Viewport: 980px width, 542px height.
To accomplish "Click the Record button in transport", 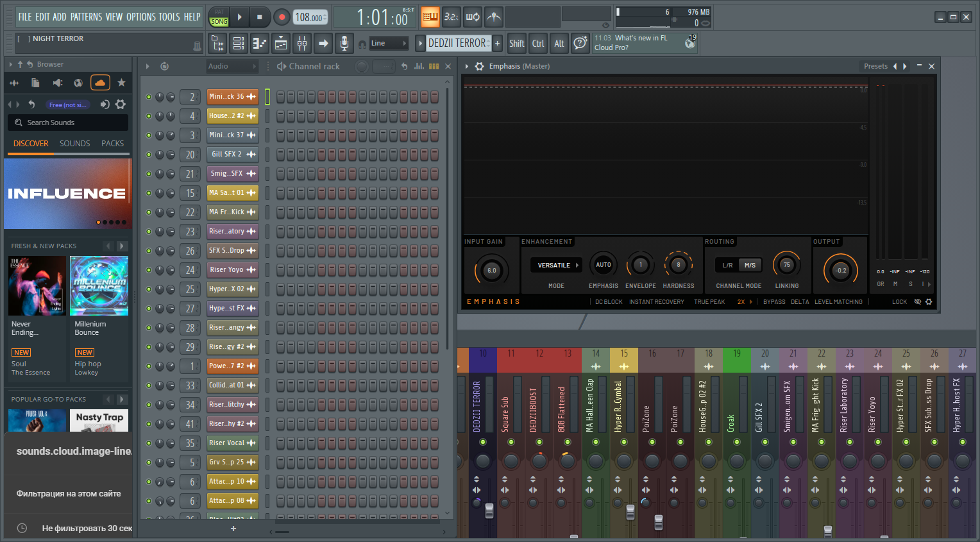I will (281, 17).
